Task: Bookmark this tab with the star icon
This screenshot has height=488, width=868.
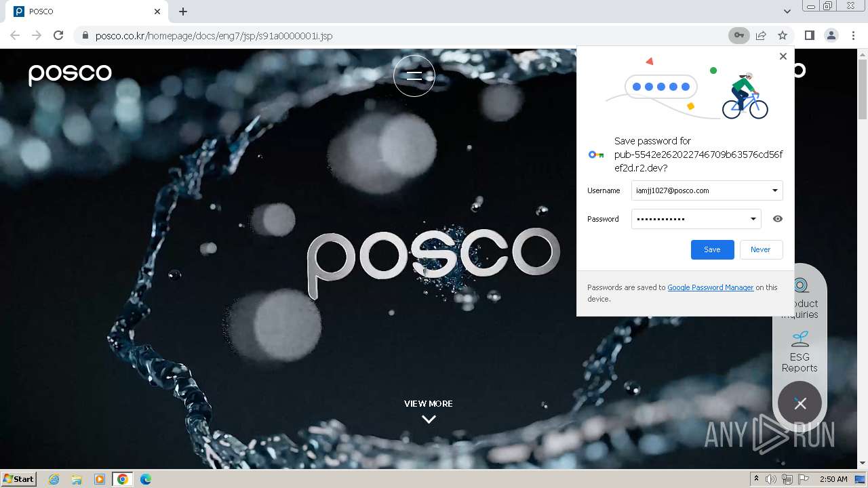Action: click(x=783, y=35)
